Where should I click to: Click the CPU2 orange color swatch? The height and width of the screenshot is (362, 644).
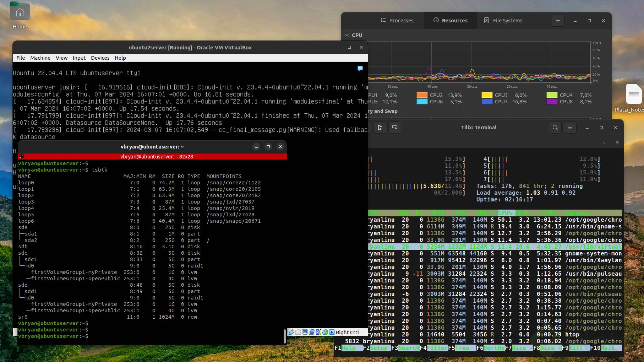(422, 95)
